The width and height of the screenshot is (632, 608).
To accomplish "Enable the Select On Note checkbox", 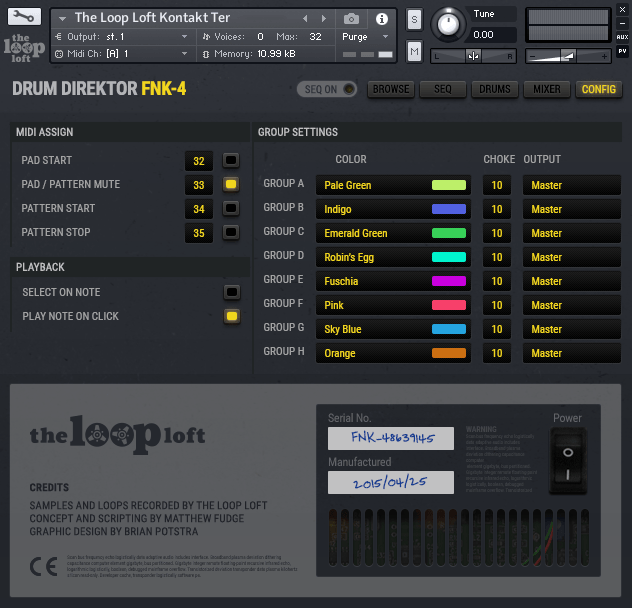I will pos(231,292).
